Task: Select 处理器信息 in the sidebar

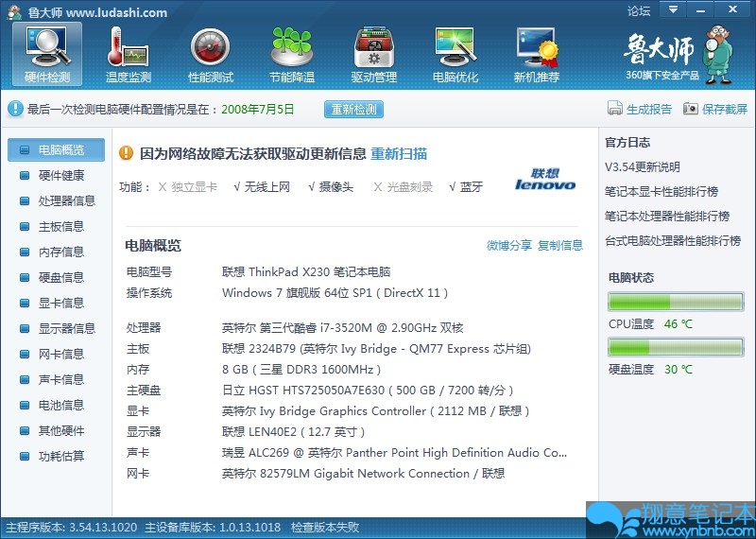Action: (x=66, y=200)
